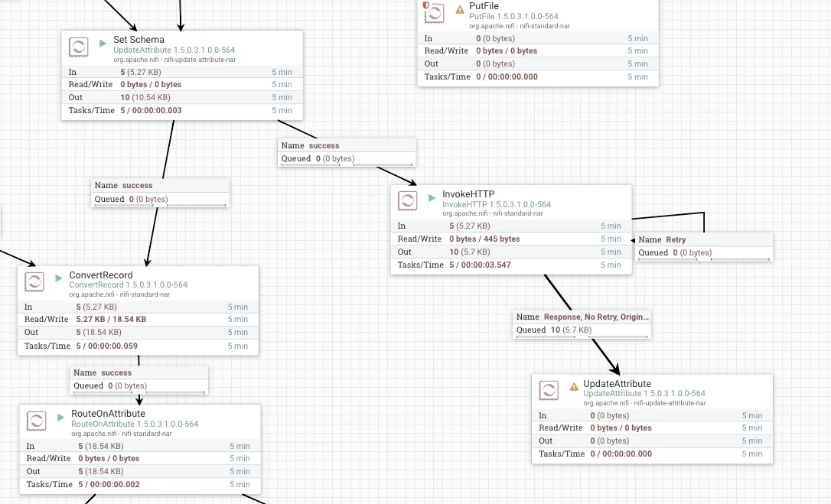Select the Retry connection label
This screenshot has width=831, height=504.
click(x=704, y=246)
